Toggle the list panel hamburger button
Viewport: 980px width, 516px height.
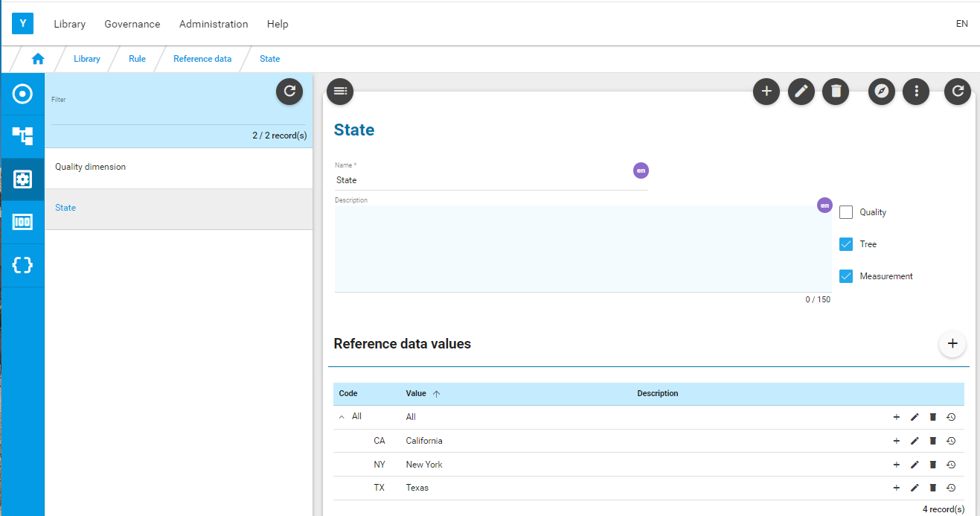(340, 91)
